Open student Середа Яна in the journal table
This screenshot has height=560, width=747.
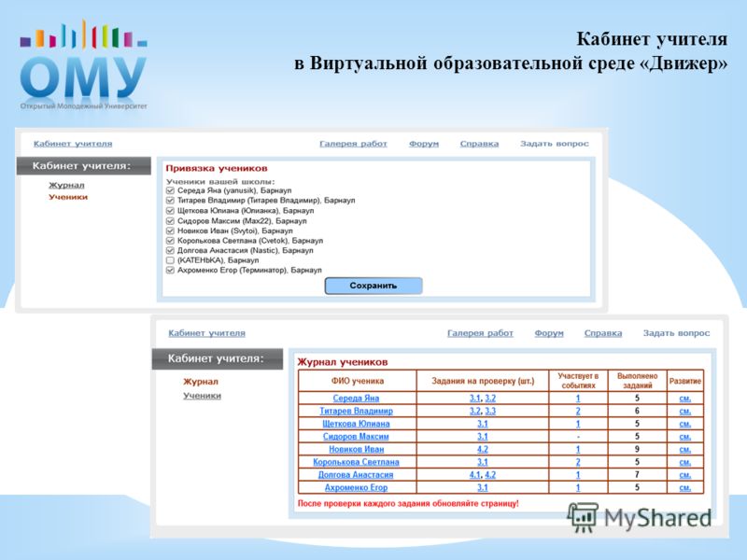click(x=356, y=399)
